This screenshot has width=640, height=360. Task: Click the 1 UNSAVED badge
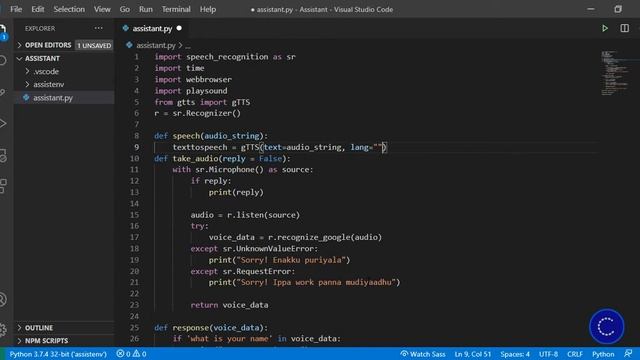(x=94, y=45)
